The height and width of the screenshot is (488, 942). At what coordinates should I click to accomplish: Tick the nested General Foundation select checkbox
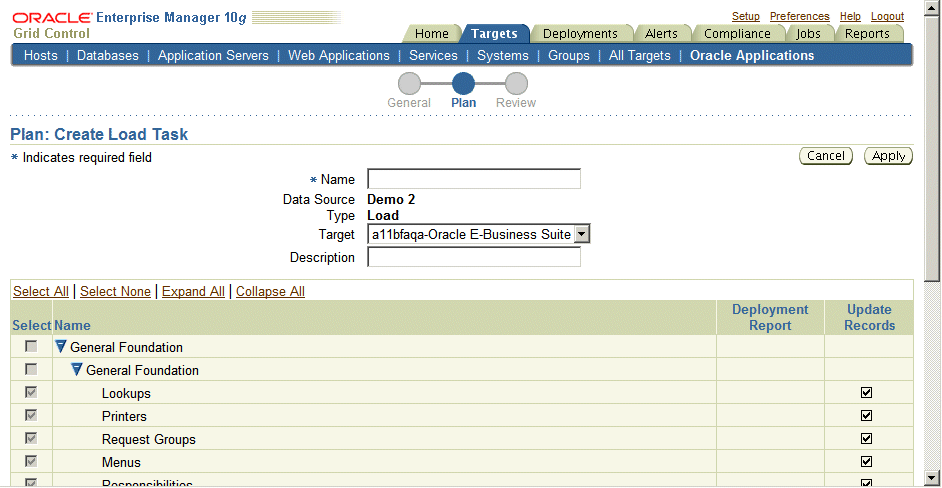(x=31, y=370)
